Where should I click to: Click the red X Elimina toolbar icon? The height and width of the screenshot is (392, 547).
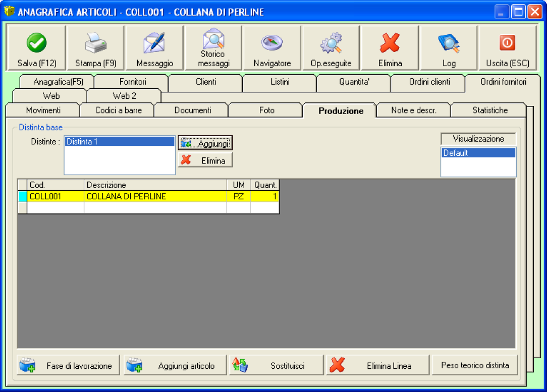coord(390,43)
